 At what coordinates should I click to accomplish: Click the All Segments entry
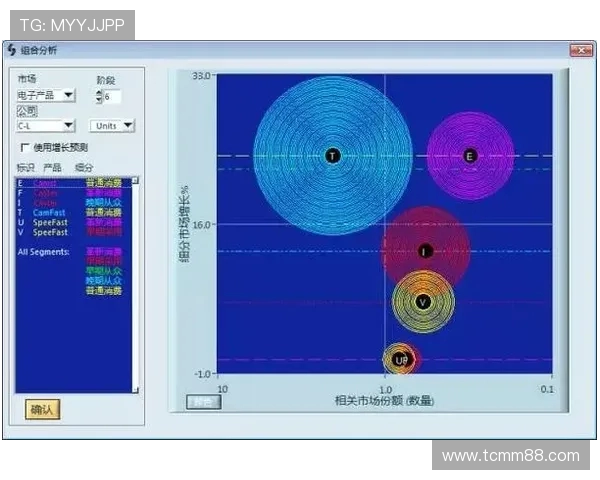click(x=43, y=251)
